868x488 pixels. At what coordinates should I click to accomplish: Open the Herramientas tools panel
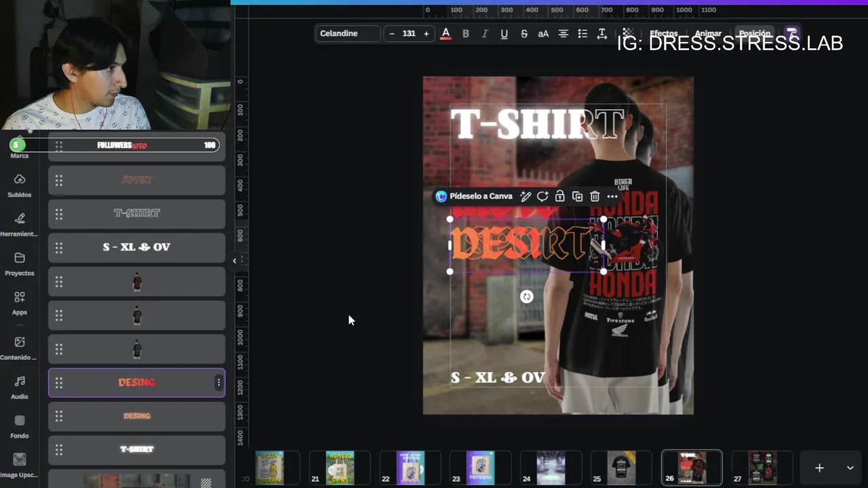[19, 225]
